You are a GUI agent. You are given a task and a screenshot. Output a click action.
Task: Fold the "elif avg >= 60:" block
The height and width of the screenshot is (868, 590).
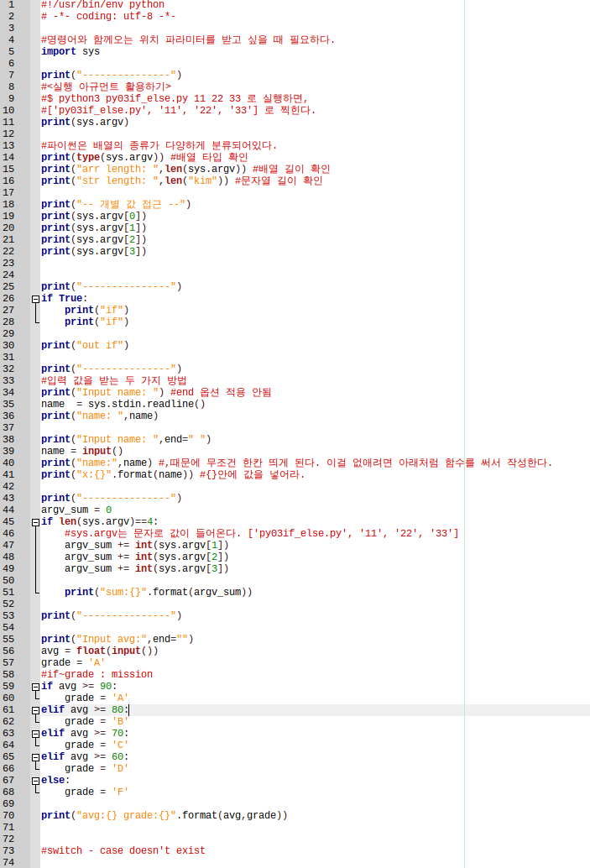[x=35, y=757]
